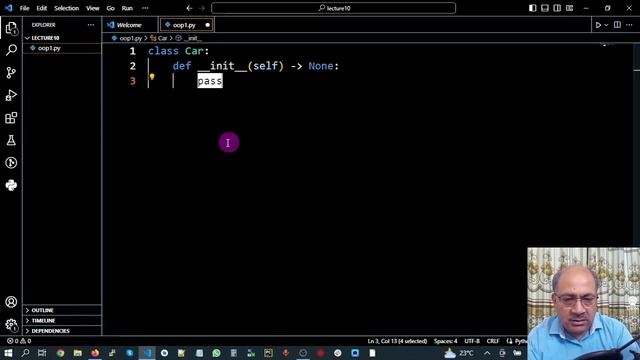Image resolution: width=640 pixels, height=360 pixels.
Task: Click the UTF-8 encoding status item
Action: pos(472,341)
